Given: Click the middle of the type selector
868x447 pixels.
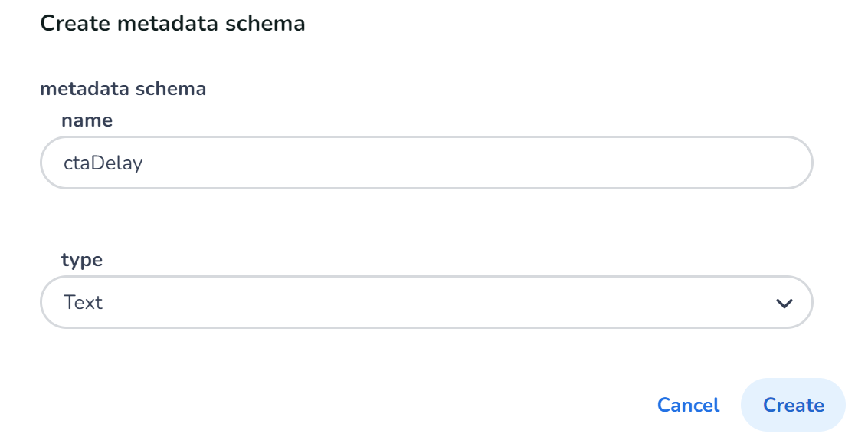Looking at the screenshot, I should [x=426, y=302].
